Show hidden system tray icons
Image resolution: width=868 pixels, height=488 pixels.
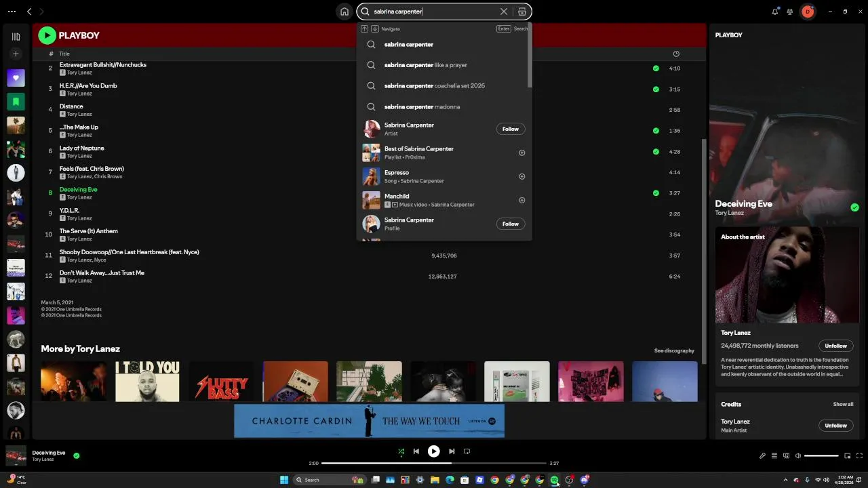coord(785,480)
